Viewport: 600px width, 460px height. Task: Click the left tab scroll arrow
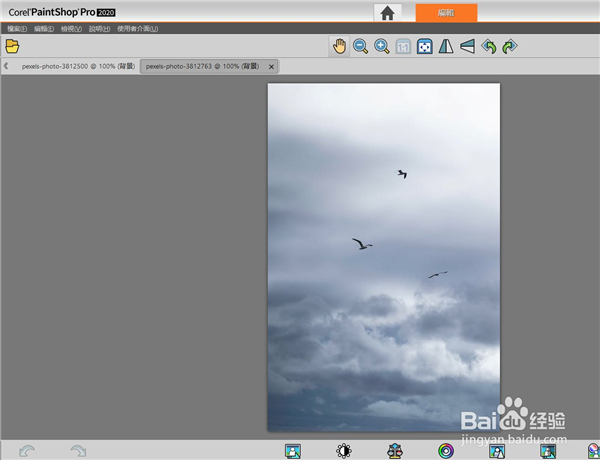[x=6, y=66]
